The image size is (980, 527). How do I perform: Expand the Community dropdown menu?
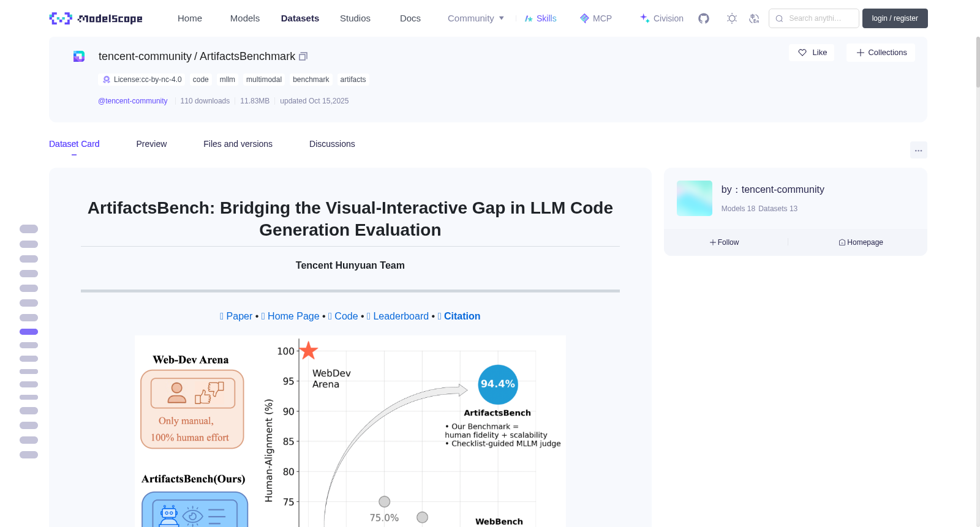476,18
